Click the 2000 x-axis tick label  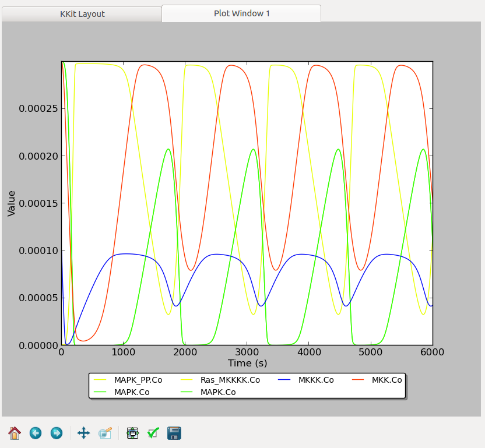(x=185, y=352)
